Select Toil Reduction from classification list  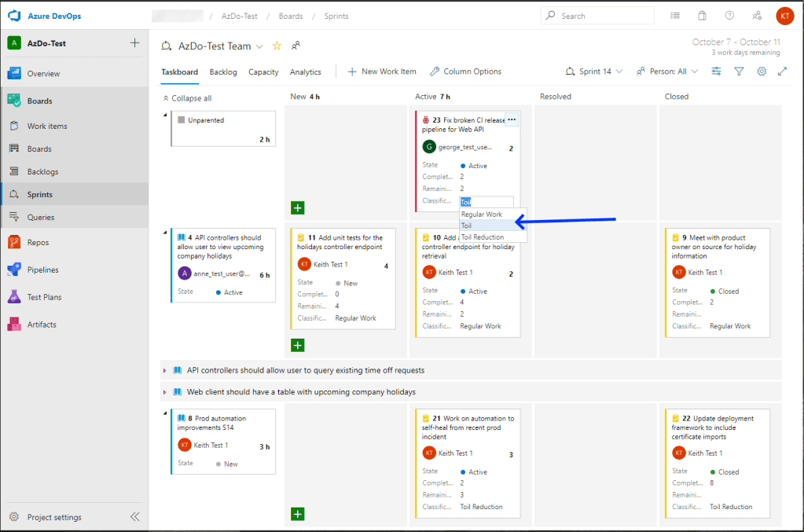click(x=483, y=237)
